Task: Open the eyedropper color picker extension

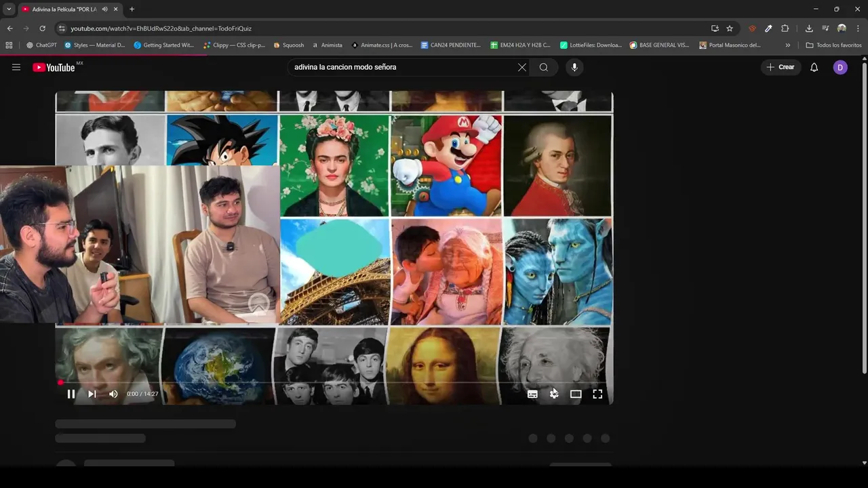Action: coord(768,28)
